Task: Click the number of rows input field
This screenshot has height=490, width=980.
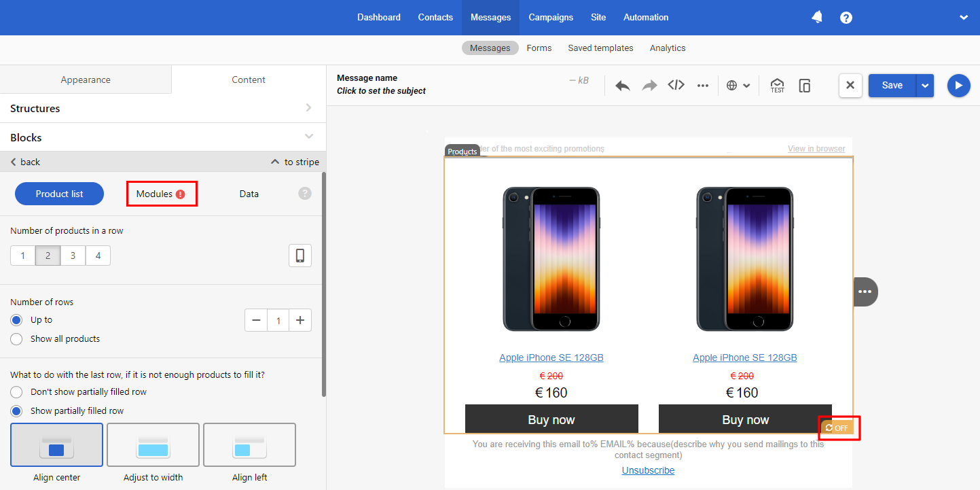Action: (278, 321)
